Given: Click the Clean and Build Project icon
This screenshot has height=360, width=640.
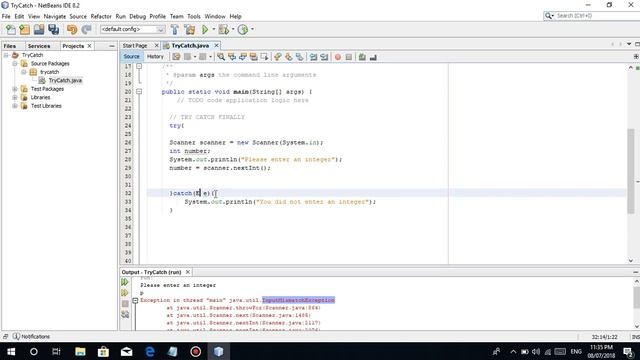Looking at the screenshot, I should tap(190, 29).
